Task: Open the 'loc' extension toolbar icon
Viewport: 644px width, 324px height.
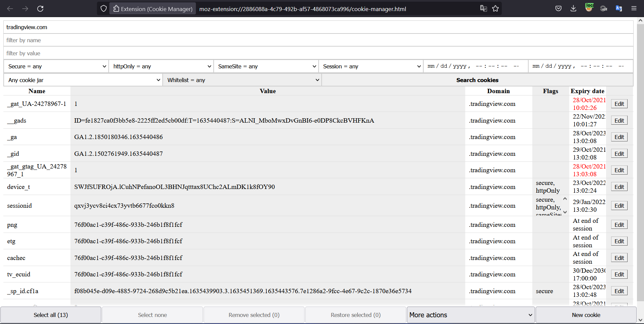Action: [x=589, y=8]
